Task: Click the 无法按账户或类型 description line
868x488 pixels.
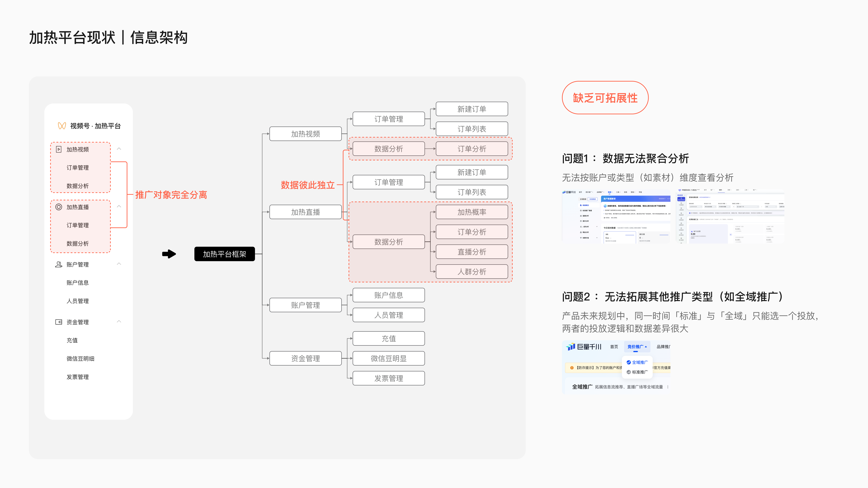Action: [648, 177]
